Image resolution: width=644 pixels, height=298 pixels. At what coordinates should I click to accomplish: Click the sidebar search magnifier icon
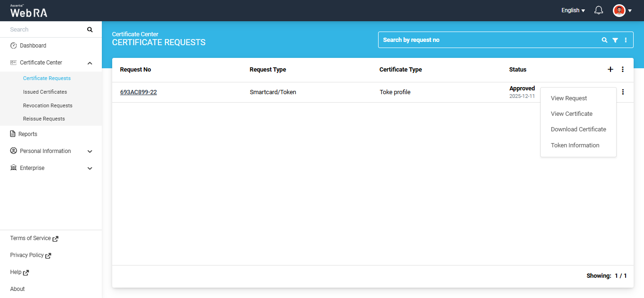(90, 30)
